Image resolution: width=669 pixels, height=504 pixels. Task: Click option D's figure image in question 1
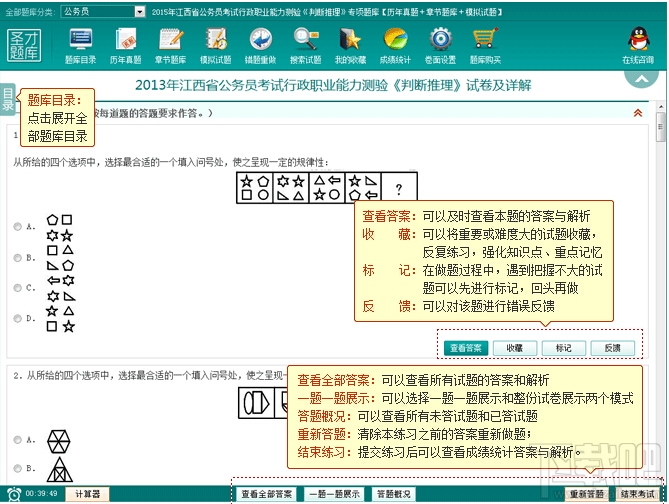[x=61, y=319]
